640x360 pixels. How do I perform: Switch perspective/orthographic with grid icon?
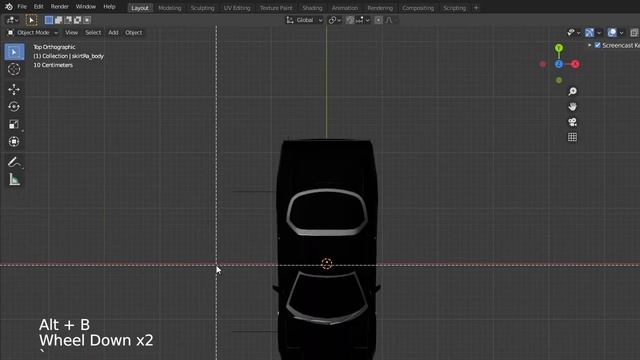[572, 137]
